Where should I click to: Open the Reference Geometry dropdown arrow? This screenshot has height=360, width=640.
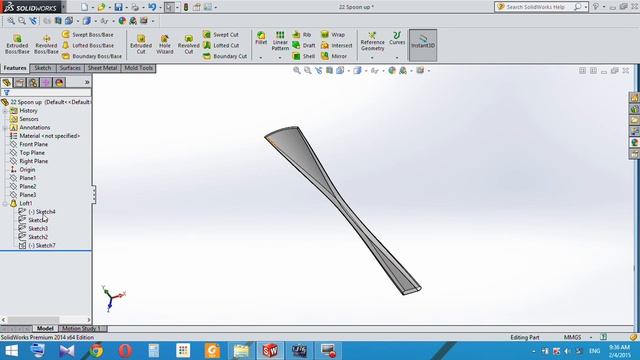click(x=372, y=58)
